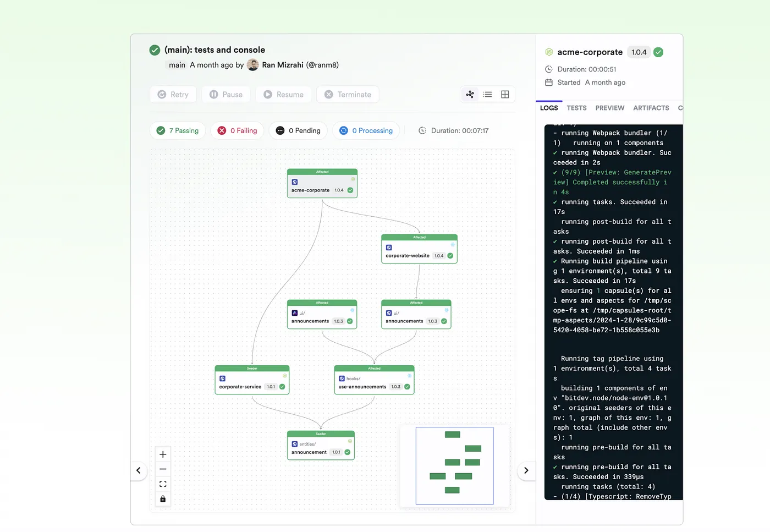Expand panel with right chevron arrow
Viewport: 770px width, 532px height.
coord(526,470)
